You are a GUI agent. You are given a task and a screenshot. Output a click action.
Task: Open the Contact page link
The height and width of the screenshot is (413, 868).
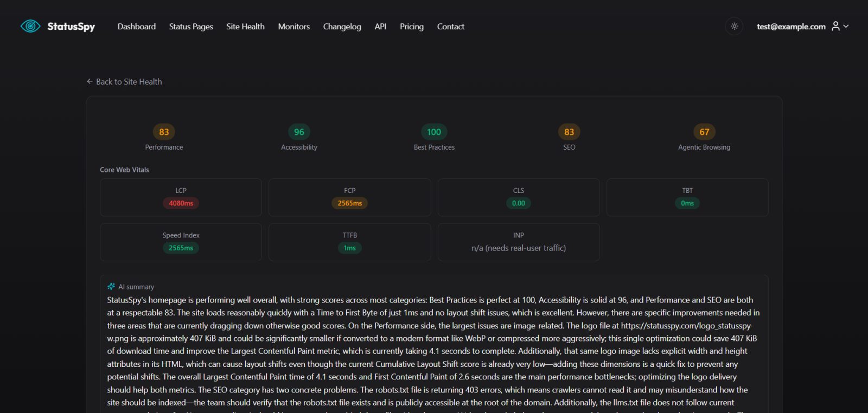click(451, 27)
